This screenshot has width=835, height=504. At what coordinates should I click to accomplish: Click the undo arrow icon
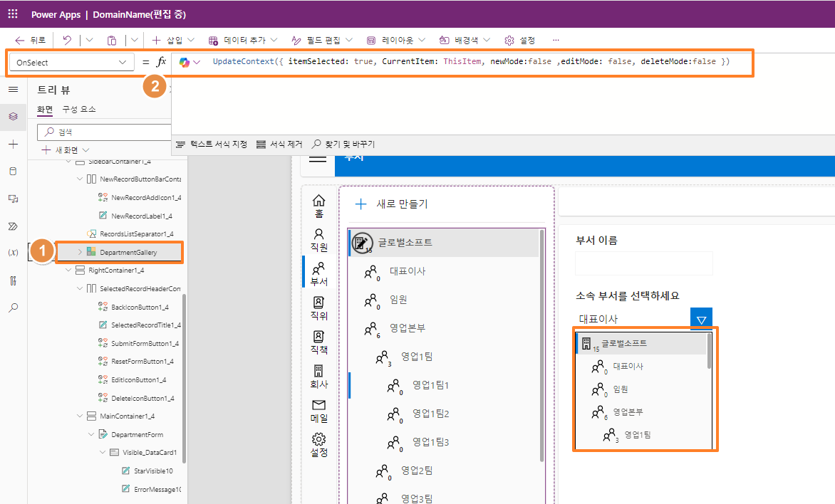tap(67, 40)
